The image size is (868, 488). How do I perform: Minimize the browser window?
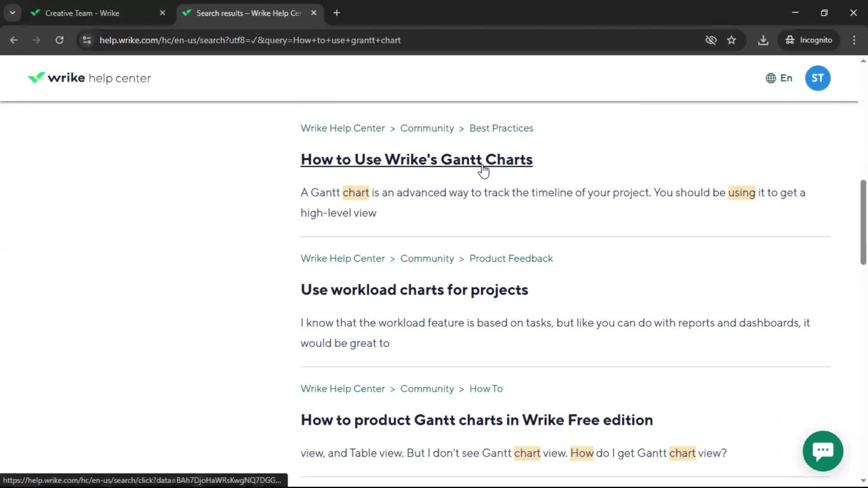(795, 13)
